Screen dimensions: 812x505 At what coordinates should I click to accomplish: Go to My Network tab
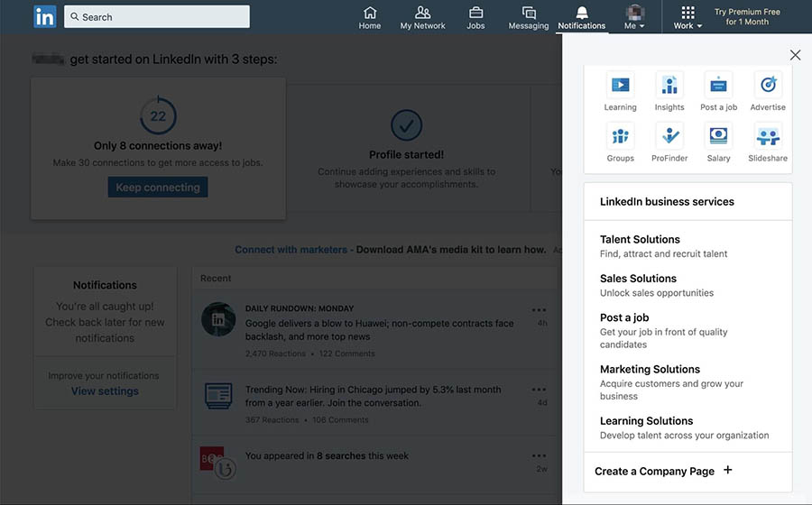[423, 17]
